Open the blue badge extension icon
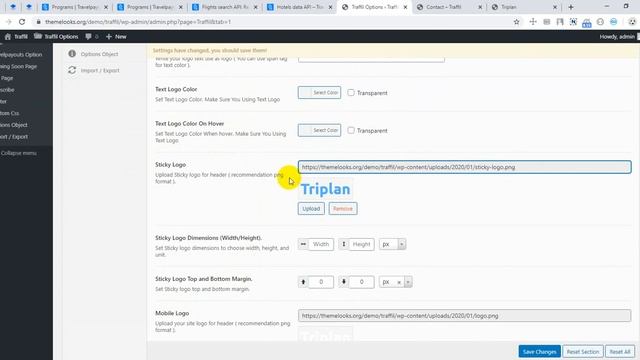Screen dimensions: 640x360 click(x=587, y=23)
